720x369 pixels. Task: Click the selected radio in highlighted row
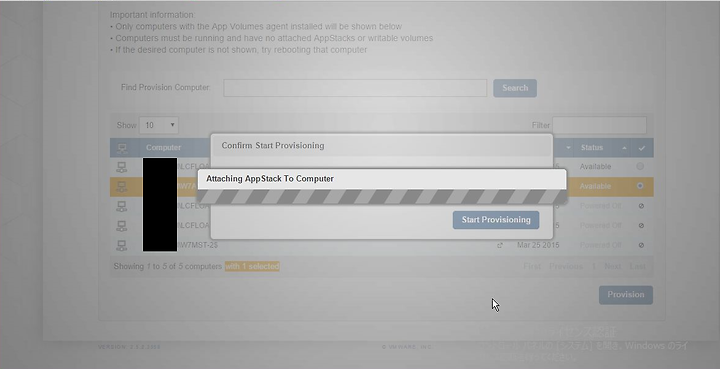pos(640,186)
